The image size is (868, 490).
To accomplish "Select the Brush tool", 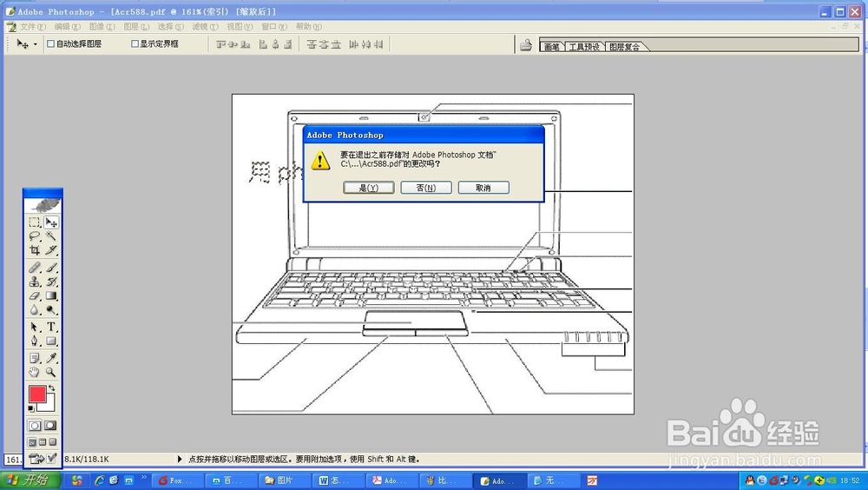I will [51, 268].
